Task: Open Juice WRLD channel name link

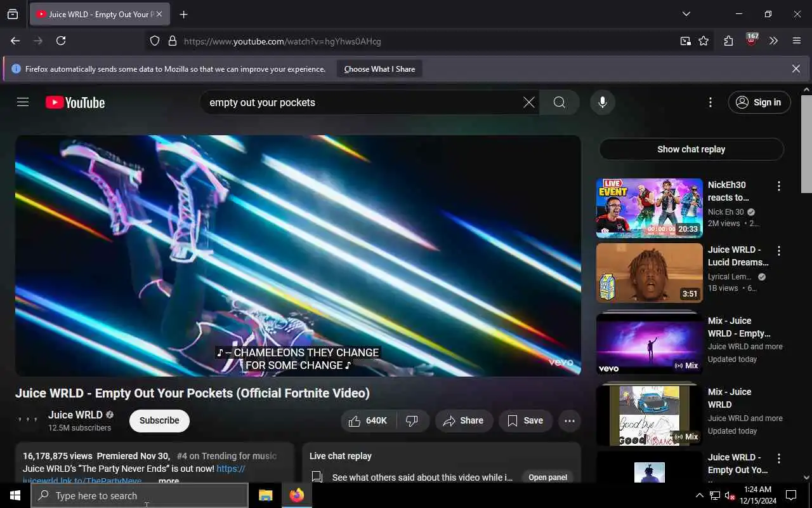Action: [75, 415]
